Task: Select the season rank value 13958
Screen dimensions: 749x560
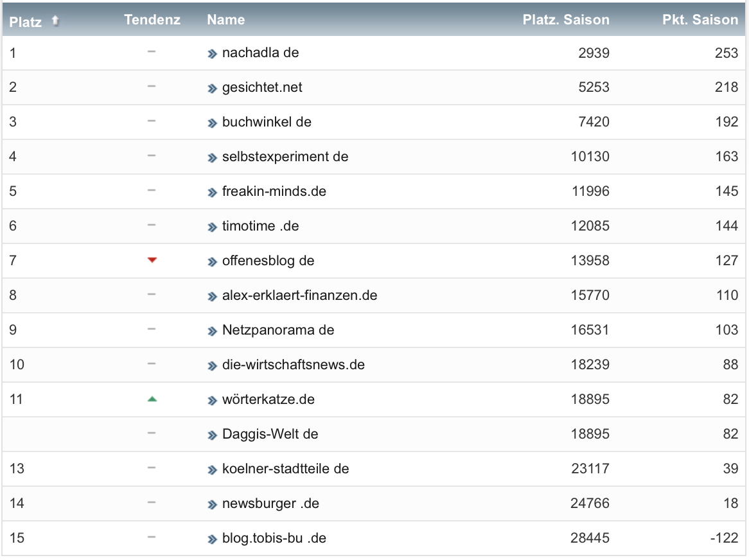Action: click(590, 261)
